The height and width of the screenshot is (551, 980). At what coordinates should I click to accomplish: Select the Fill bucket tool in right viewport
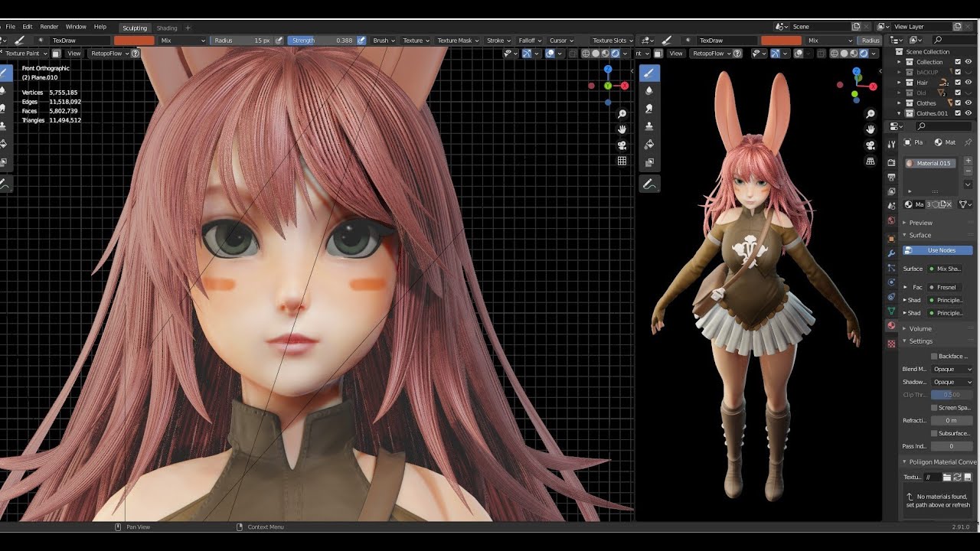point(649,144)
